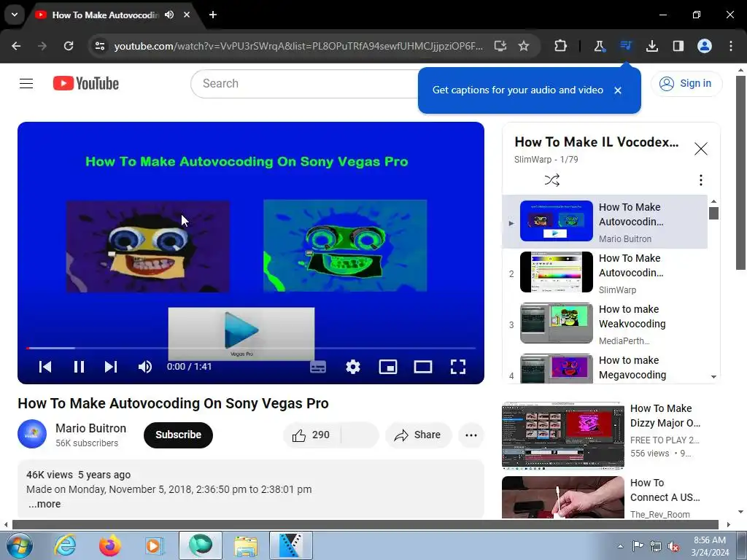Open the Chrome Labs flask icon
The width and height of the screenshot is (747, 560).
pyautogui.click(x=599, y=46)
